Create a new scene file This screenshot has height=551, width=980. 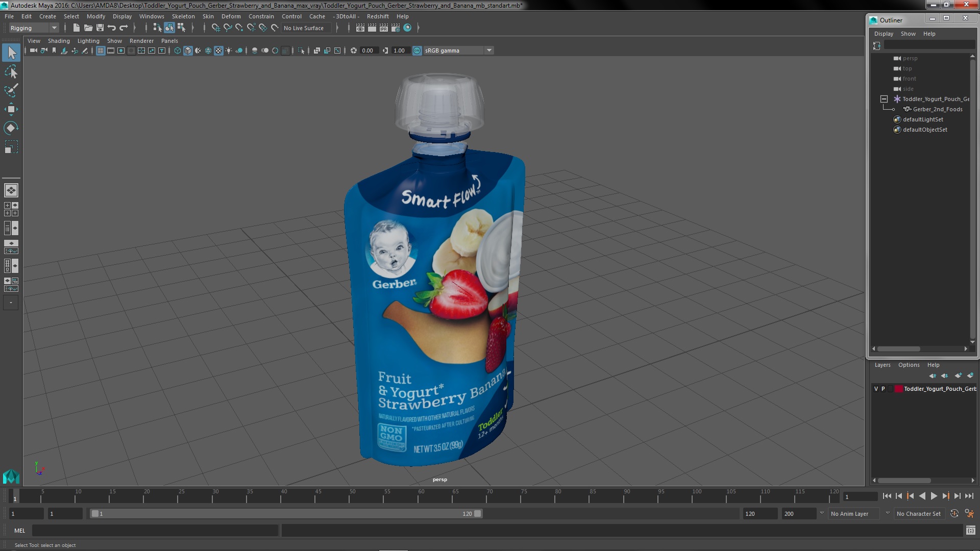pyautogui.click(x=77, y=28)
